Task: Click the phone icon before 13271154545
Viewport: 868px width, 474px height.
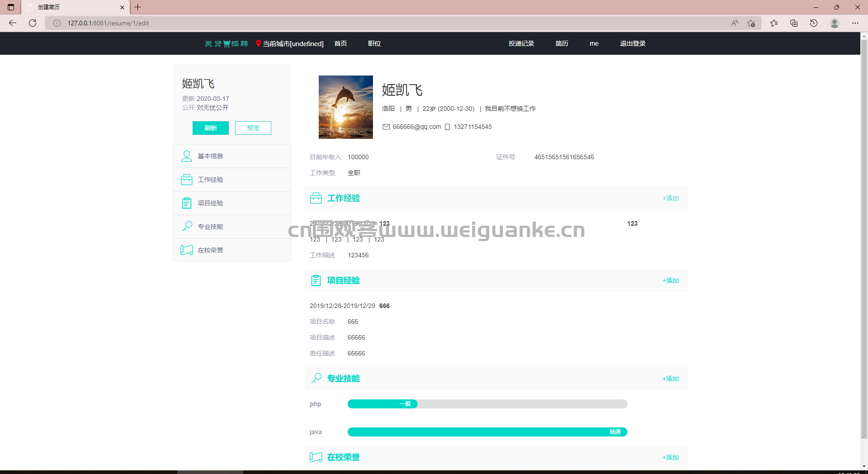Action: coord(448,127)
